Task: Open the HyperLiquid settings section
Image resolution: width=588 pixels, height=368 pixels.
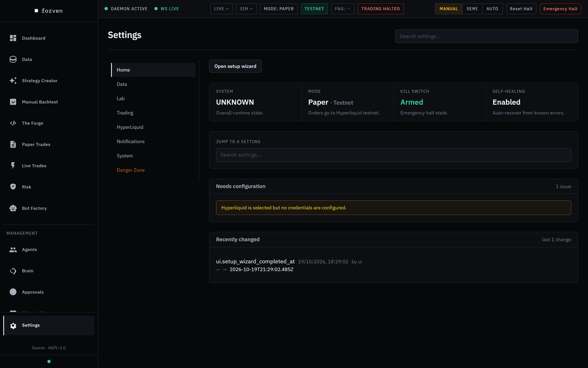Action: click(153, 127)
